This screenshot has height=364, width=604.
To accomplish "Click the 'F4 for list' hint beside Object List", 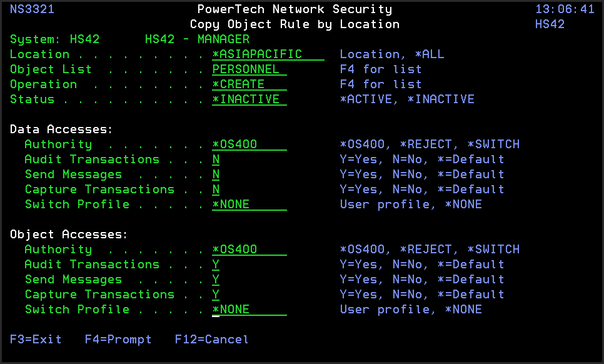I will point(381,69).
